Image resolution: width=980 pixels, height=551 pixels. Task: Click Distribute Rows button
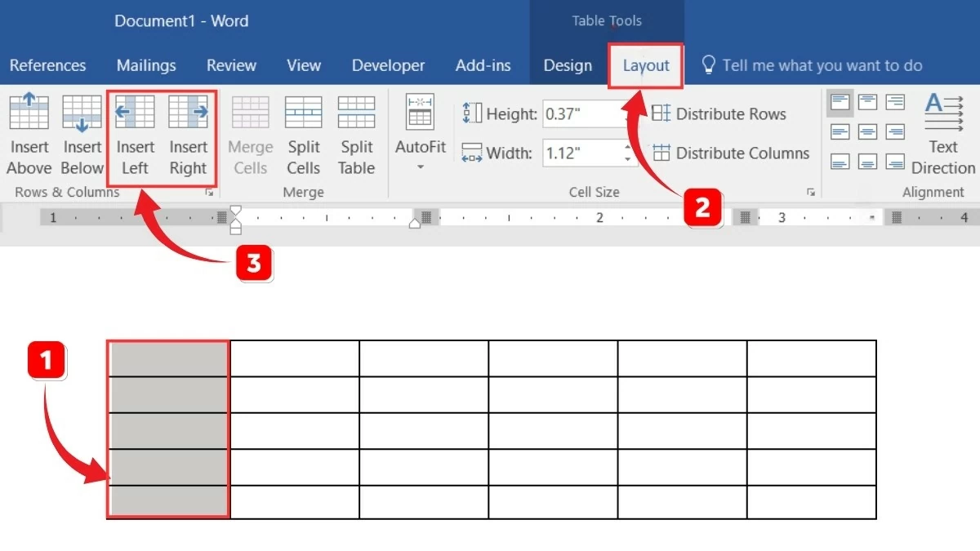pyautogui.click(x=719, y=114)
